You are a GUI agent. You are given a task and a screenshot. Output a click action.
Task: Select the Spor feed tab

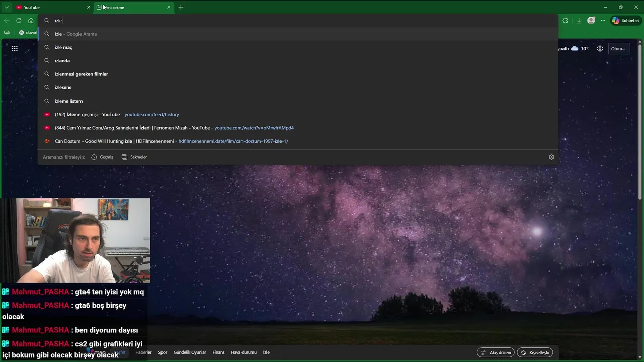163,352
